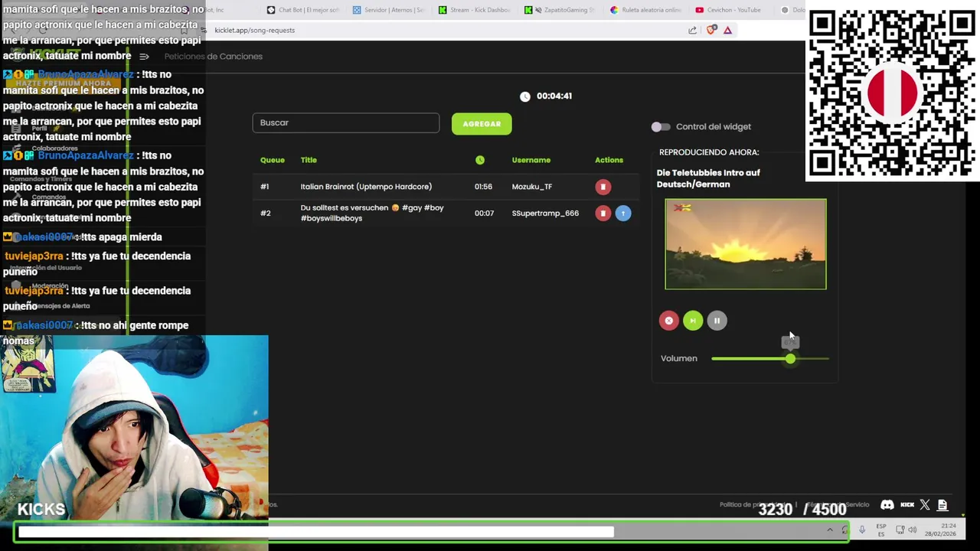980x551 pixels.
Task: Delete the Italian Brainrot song from queue
Action: (x=603, y=187)
